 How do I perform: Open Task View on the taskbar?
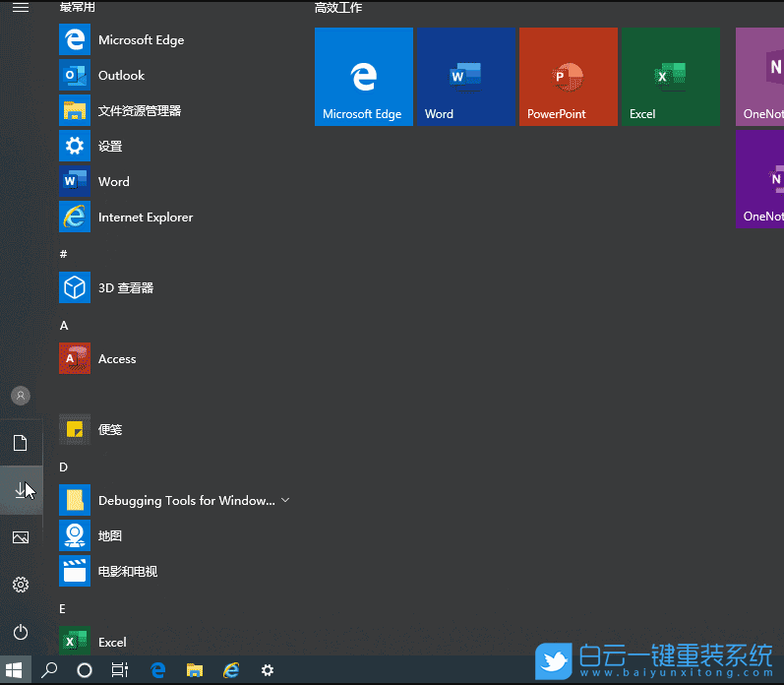tap(119, 670)
